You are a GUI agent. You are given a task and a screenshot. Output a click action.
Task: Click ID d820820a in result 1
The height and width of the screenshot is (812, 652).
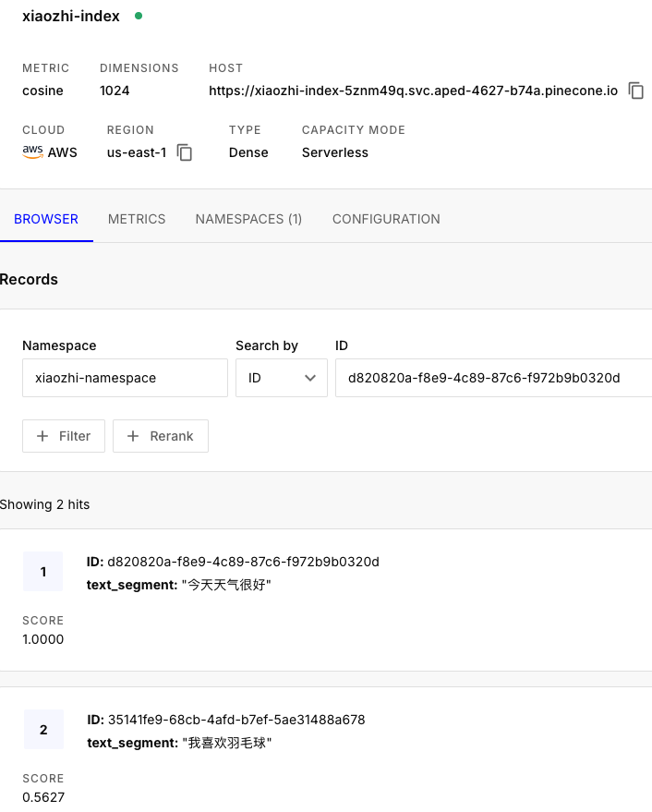233,562
